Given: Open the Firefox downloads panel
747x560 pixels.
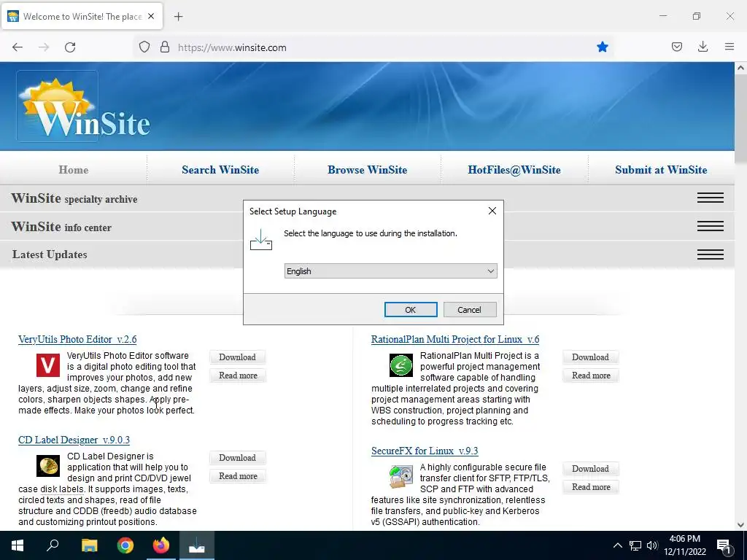Looking at the screenshot, I should click(x=703, y=47).
